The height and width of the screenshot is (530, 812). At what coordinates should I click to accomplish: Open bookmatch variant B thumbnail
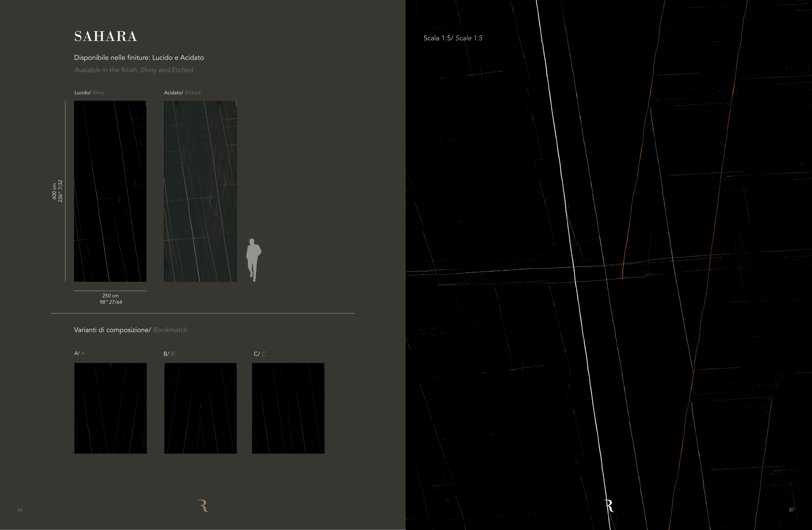pos(200,408)
